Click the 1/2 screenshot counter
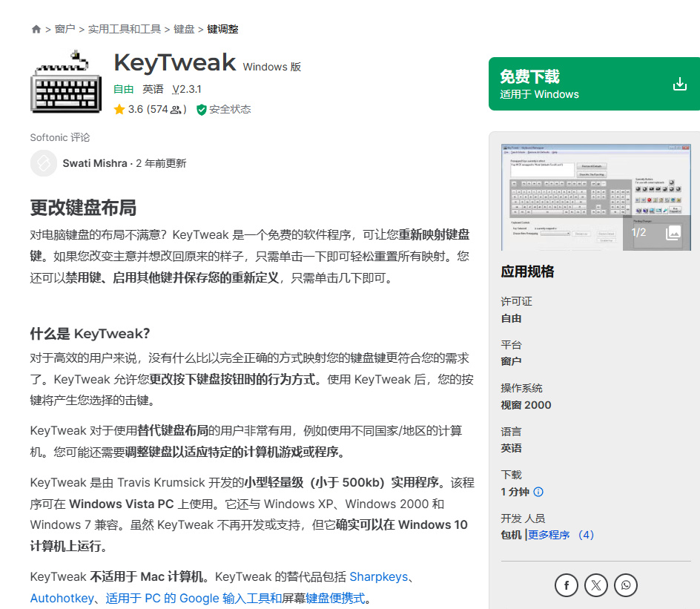The width and height of the screenshot is (700, 609). [638, 233]
